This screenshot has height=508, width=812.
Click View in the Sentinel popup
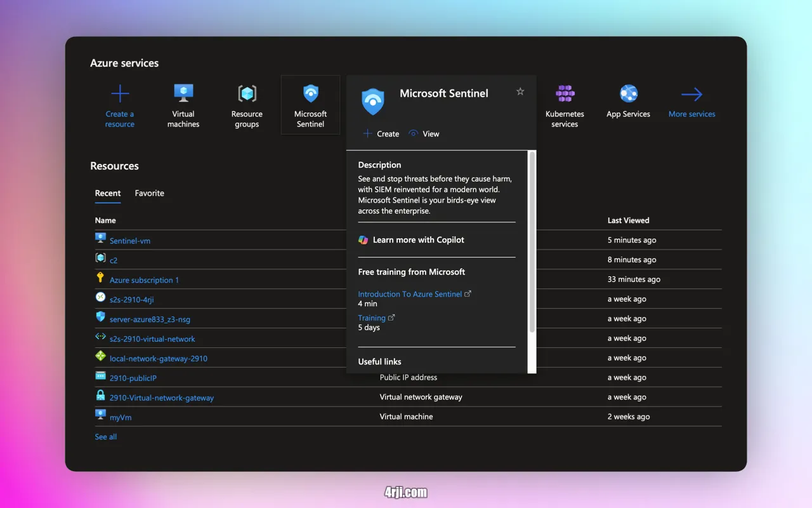tap(424, 134)
